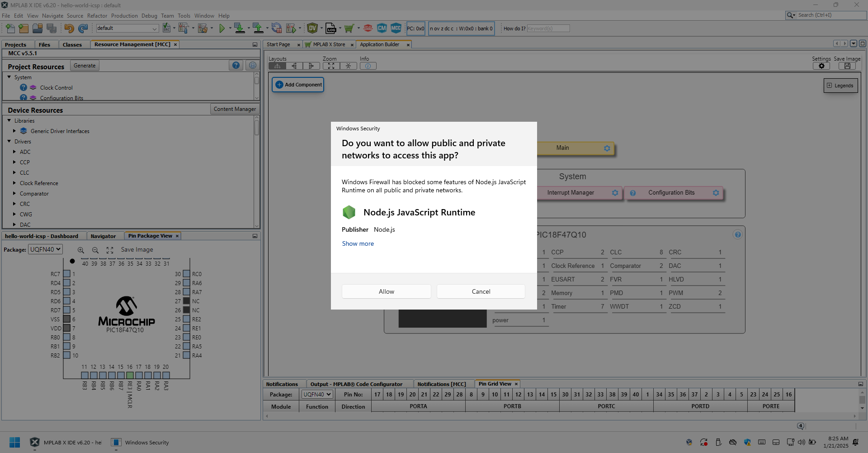Click the shopping cart store icon in toolbar
Screen dimensions: 868x453
coord(349,29)
